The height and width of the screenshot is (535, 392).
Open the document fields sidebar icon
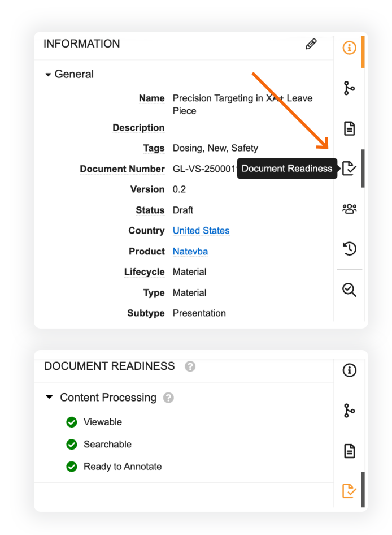coord(349,128)
